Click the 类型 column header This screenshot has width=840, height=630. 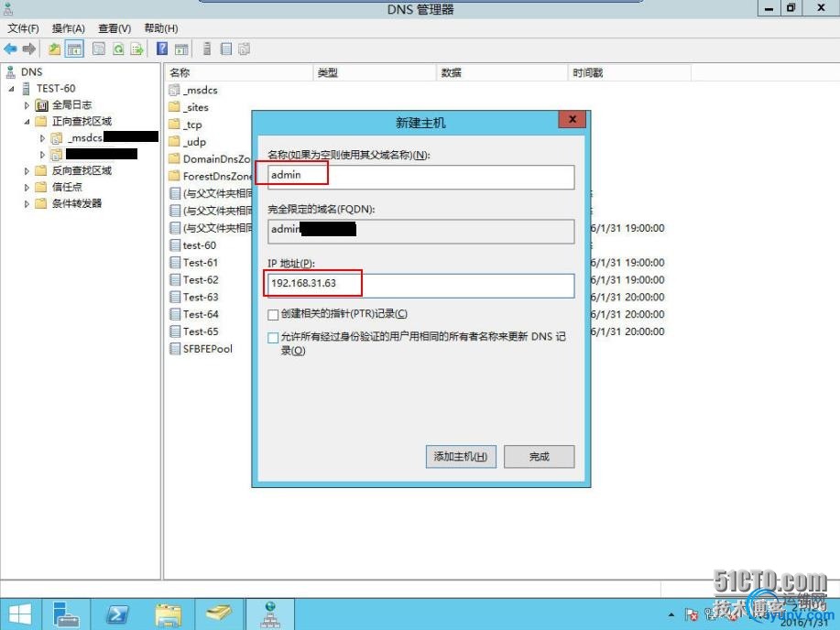(x=375, y=72)
